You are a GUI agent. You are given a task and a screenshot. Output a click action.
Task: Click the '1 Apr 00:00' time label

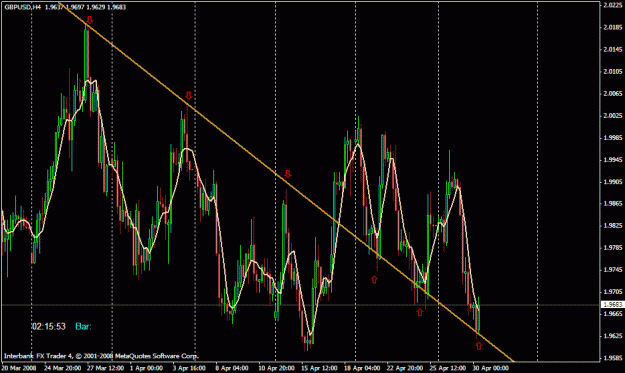point(146,368)
